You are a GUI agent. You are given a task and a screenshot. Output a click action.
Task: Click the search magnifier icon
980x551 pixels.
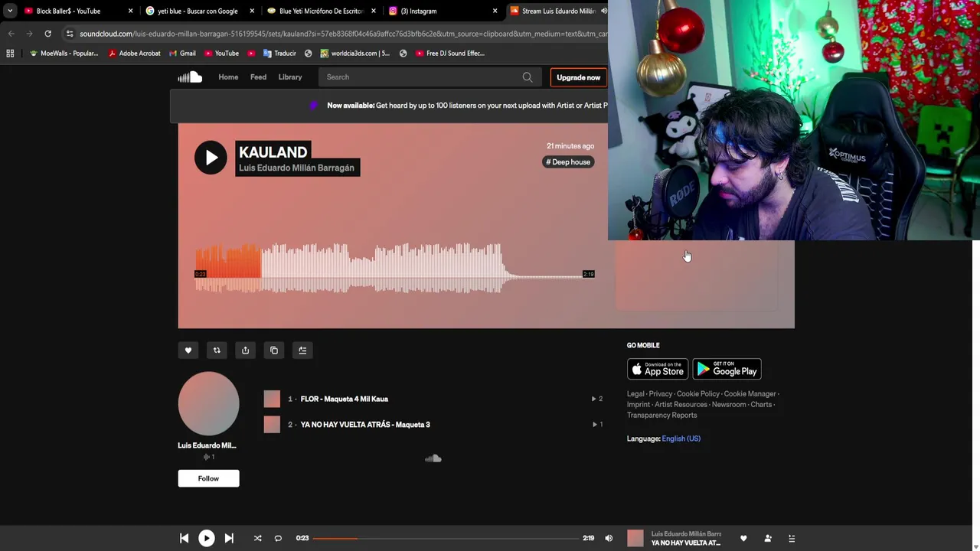(x=528, y=77)
